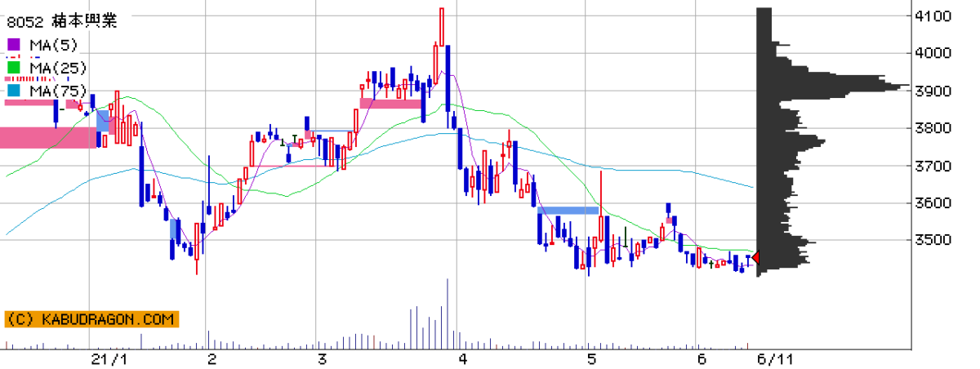
Task: Click the red current-price arrow marker
Action: click(x=755, y=258)
